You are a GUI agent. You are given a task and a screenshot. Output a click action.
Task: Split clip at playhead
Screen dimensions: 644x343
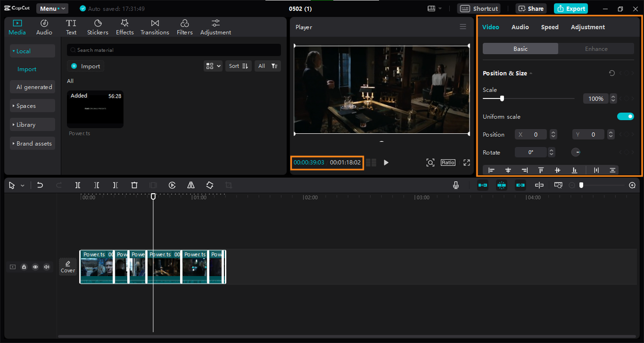tap(77, 185)
